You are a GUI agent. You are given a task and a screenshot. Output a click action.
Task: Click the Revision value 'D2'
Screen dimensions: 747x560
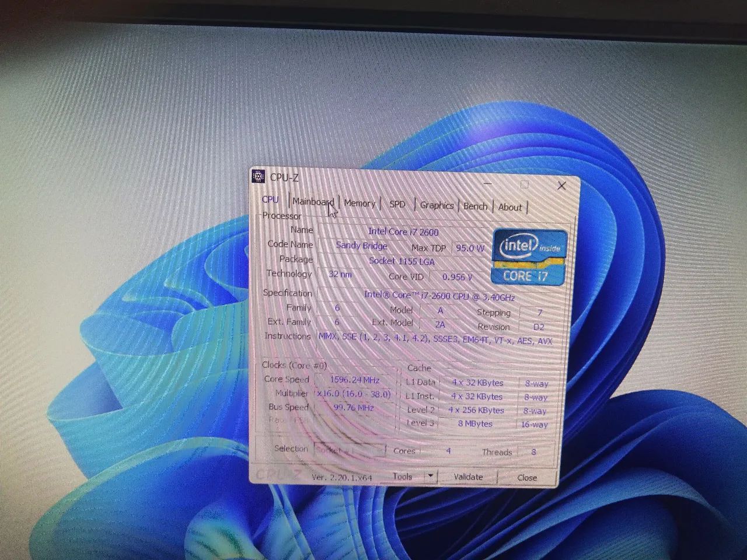pos(539,327)
